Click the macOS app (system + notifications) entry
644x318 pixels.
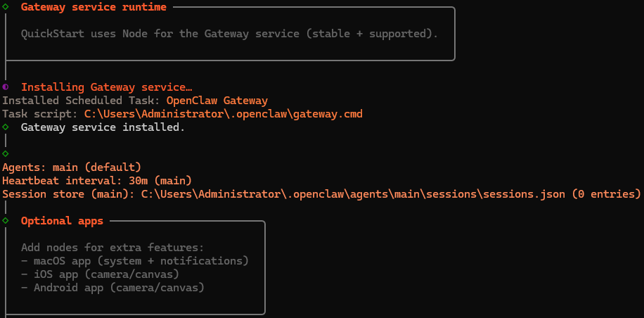click(135, 261)
